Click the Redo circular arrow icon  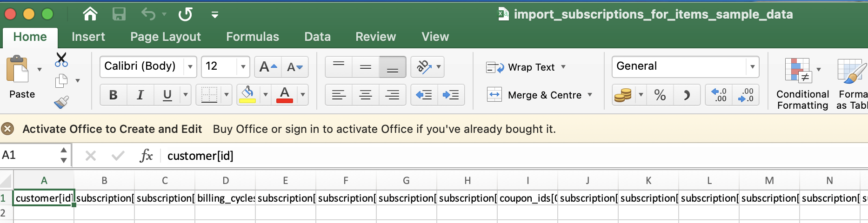(x=185, y=14)
